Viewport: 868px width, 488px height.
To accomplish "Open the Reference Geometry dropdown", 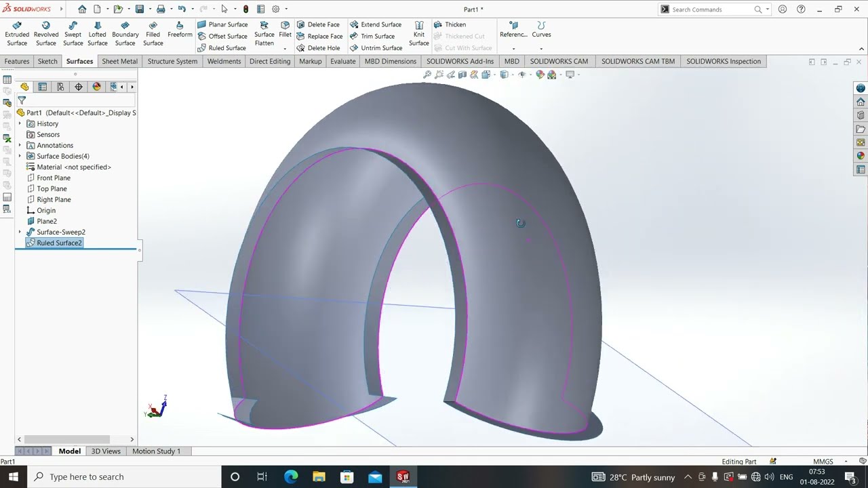I will click(x=513, y=49).
